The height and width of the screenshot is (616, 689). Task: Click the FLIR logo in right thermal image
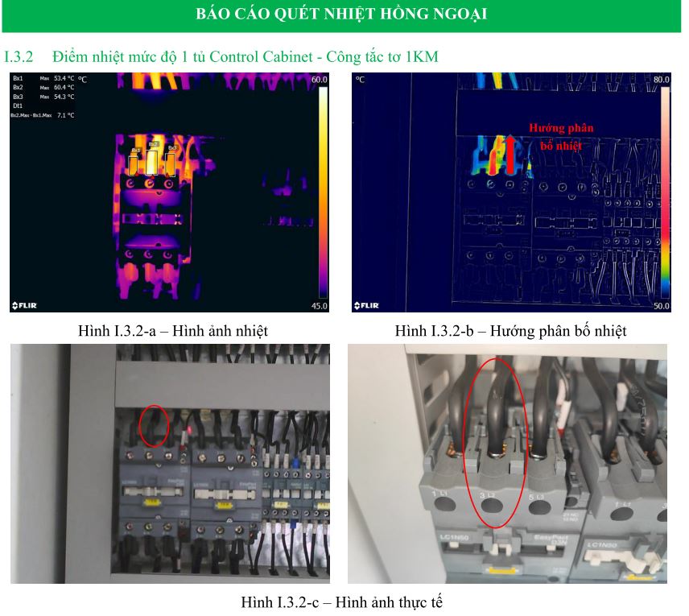pos(367,305)
